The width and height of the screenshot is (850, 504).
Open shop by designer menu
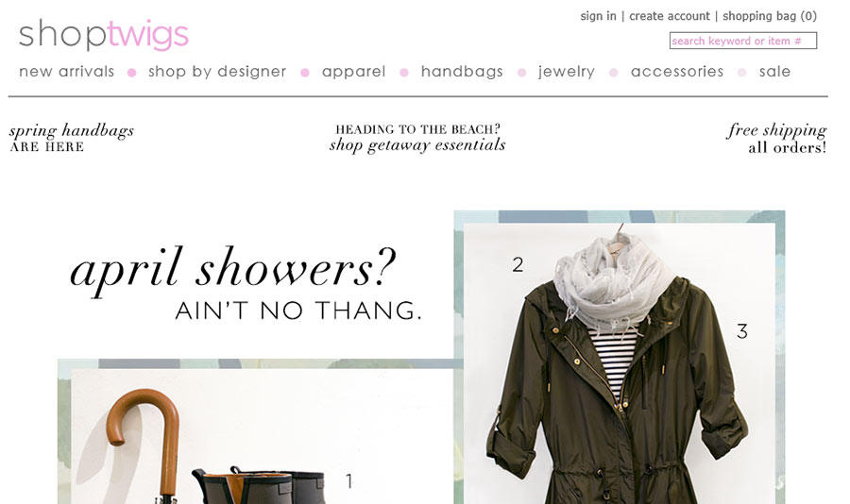click(217, 72)
